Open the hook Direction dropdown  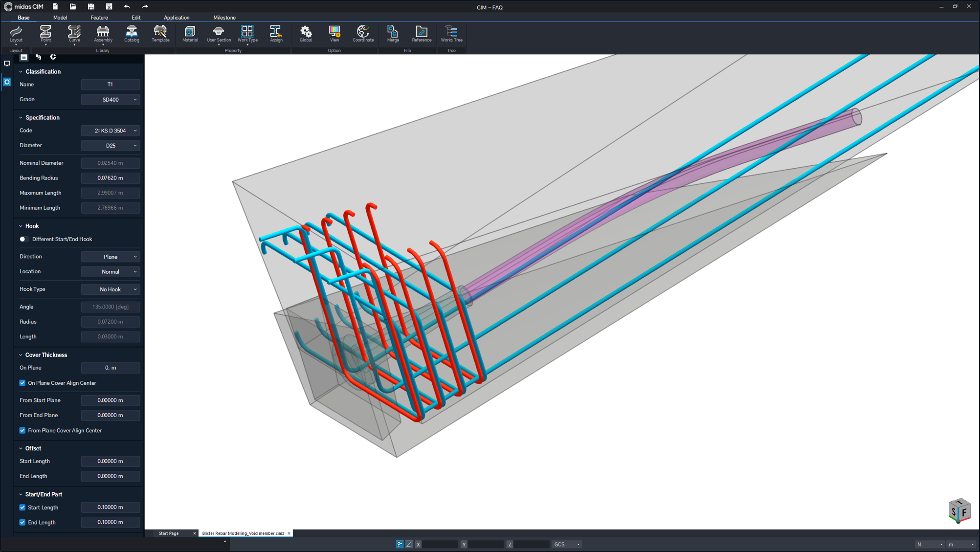(111, 257)
